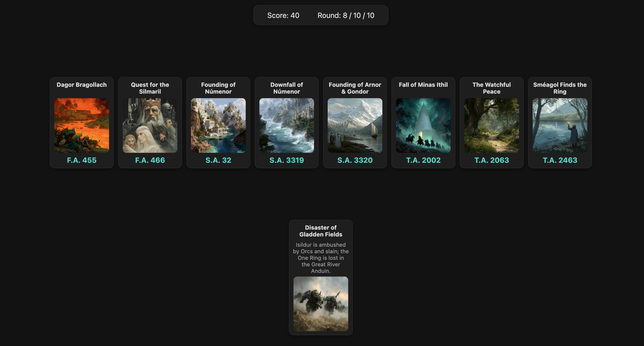Click the Disaster of Gladden Fields title

(x=321, y=231)
